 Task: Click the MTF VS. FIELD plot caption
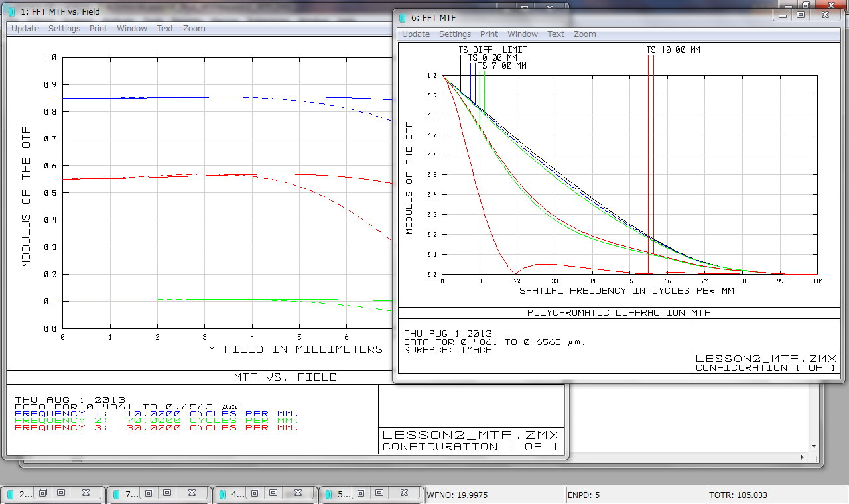tap(285, 377)
